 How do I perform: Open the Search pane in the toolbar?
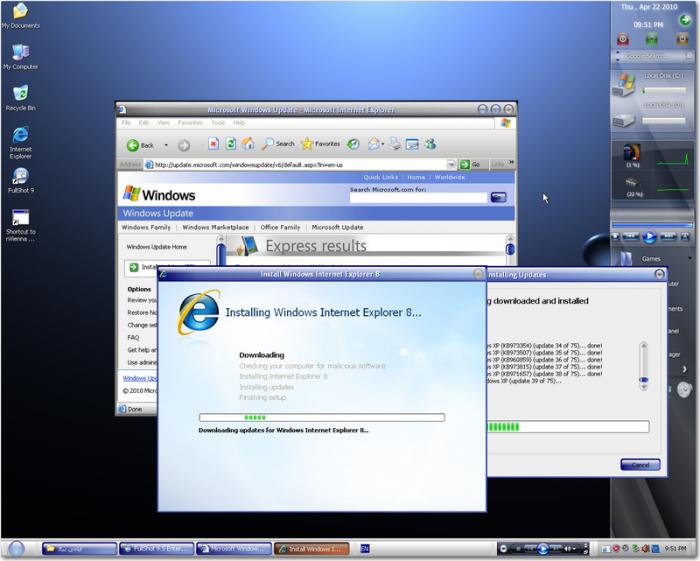click(x=278, y=145)
